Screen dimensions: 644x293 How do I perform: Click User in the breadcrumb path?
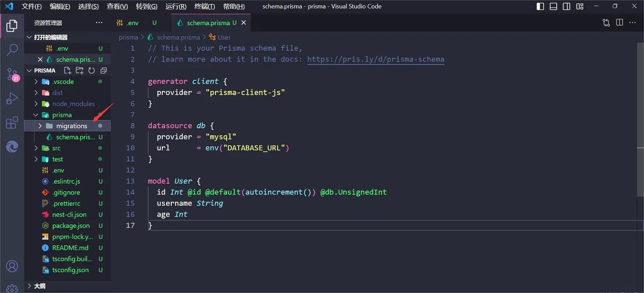coord(224,37)
